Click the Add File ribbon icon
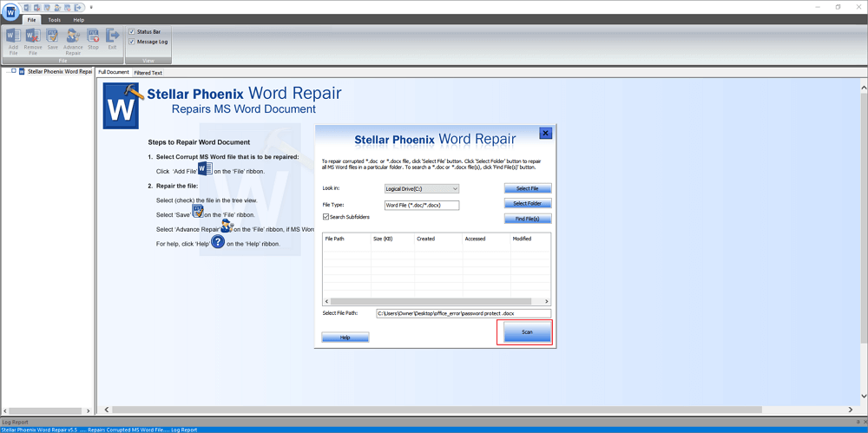This screenshot has width=868, height=433. point(13,40)
